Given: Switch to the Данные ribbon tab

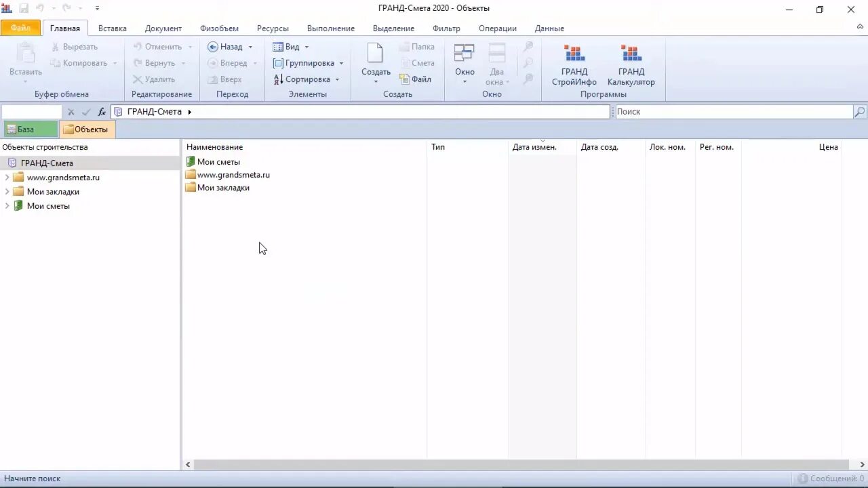Looking at the screenshot, I should (x=549, y=28).
